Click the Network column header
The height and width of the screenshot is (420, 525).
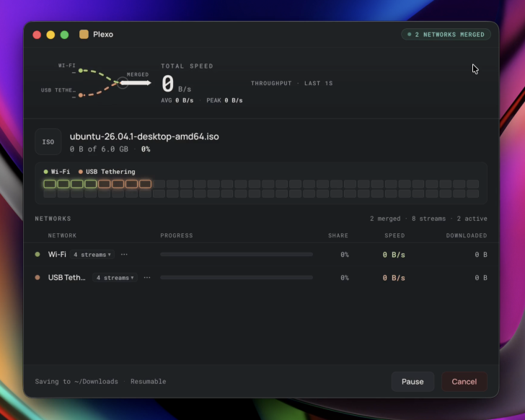click(x=62, y=235)
